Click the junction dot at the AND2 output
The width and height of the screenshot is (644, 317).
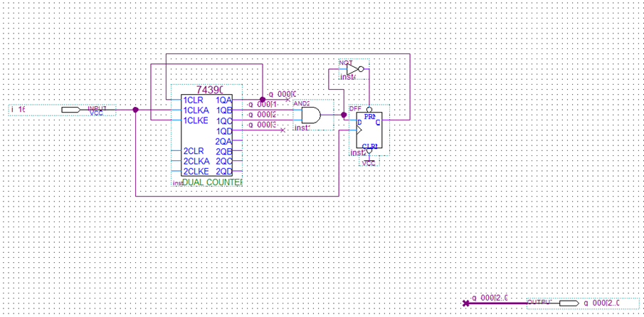click(344, 115)
